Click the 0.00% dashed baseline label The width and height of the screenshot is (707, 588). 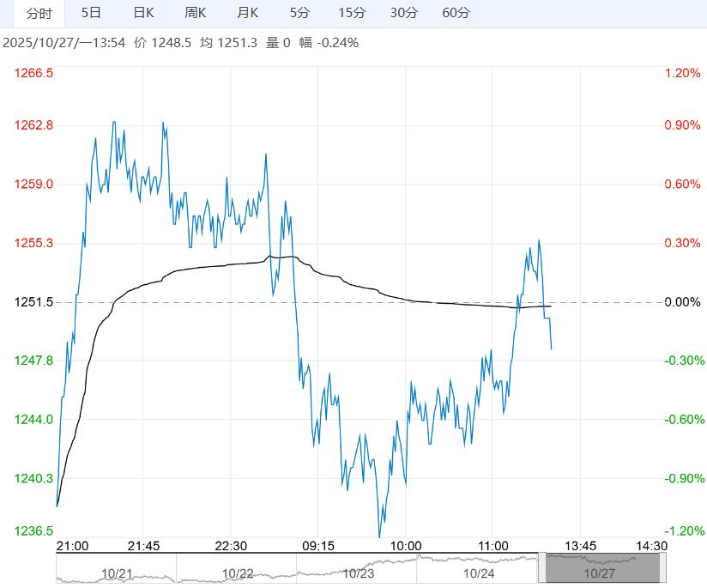[x=682, y=302]
